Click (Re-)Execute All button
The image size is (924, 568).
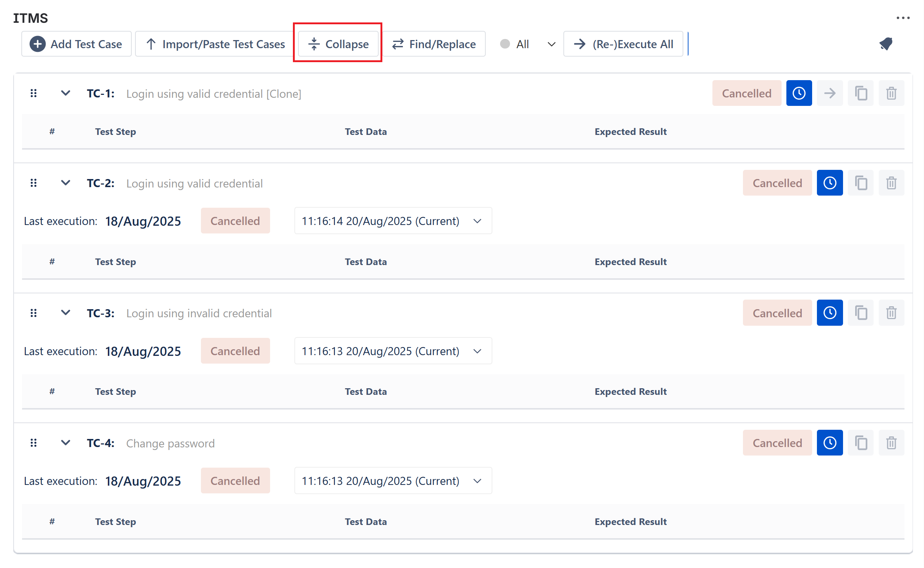coord(623,44)
